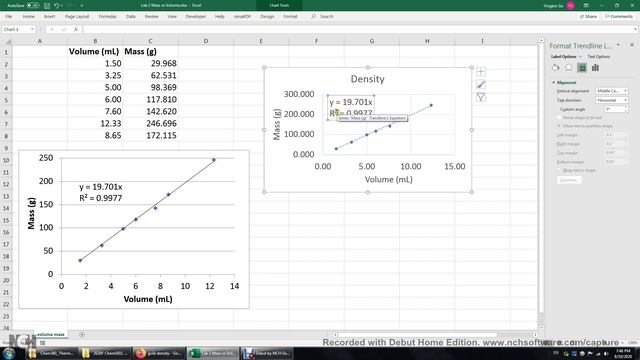Open the View ribbon tab
The height and width of the screenshot is (360, 640).
point(172,16)
